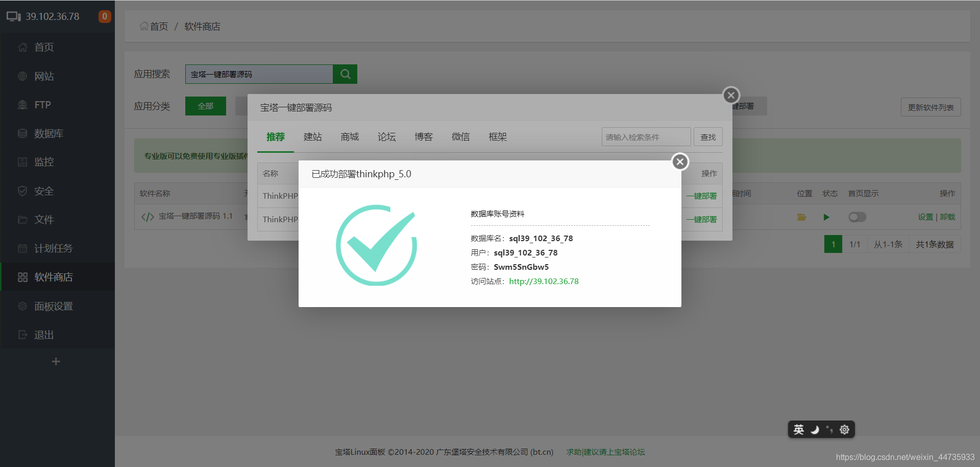Click 一键部署 in the second ThinkPHP row
This screenshot has height=467, width=980.
[x=701, y=219]
